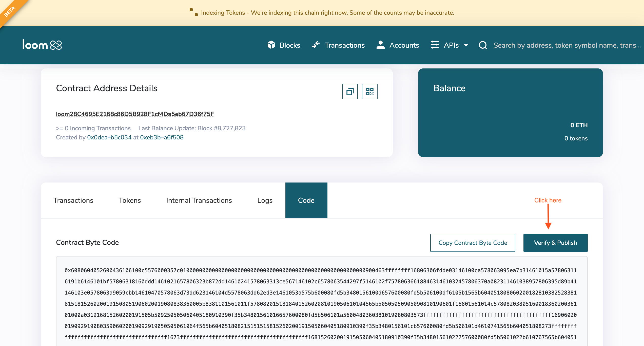Image resolution: width=644 pixels, height=346 pixels.
Task: Go to the Accounts page
Action: coord(398,45)
